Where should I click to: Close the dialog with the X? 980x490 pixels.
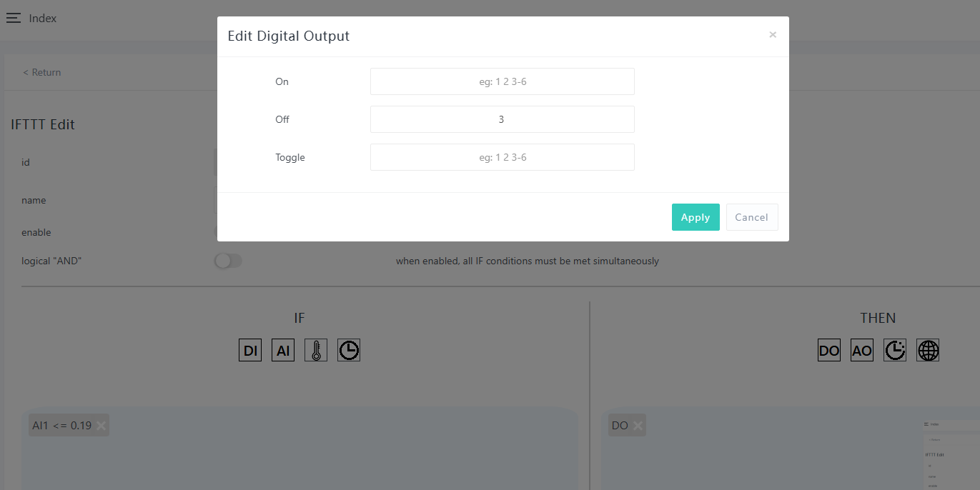773,35
